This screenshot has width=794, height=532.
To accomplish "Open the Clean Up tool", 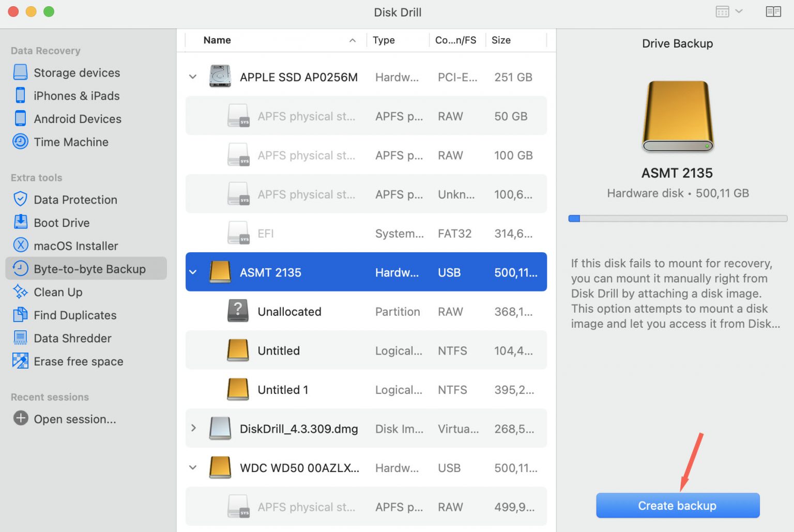I will pos(20,292).
